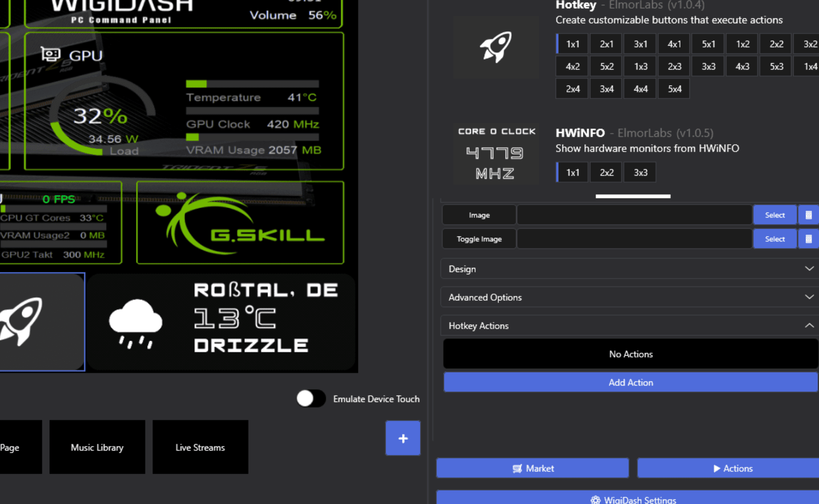The width and height of the screenshot is (819, 504).
Task: Choose Hotkey widget size 5x2
Action: point(606,66)
